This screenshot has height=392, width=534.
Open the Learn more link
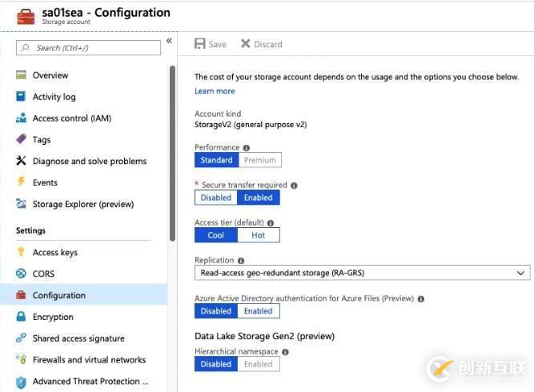click(x=215, y=91)
